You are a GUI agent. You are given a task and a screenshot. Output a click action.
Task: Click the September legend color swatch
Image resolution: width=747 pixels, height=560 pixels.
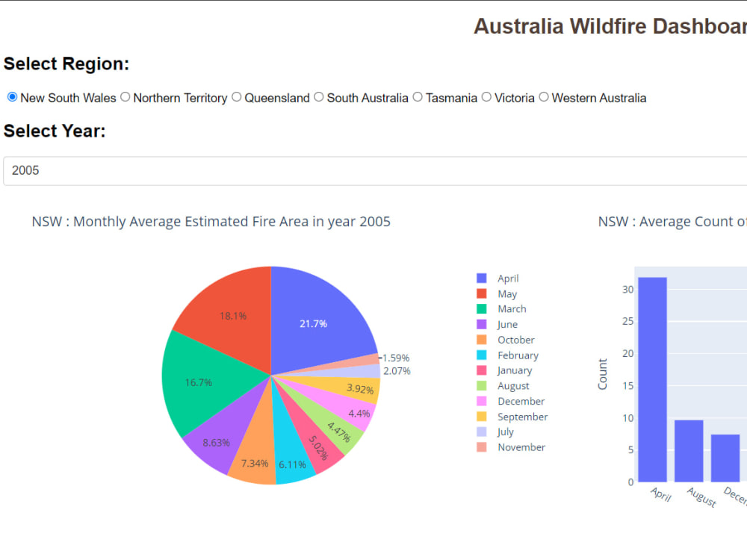click(482, 416)
